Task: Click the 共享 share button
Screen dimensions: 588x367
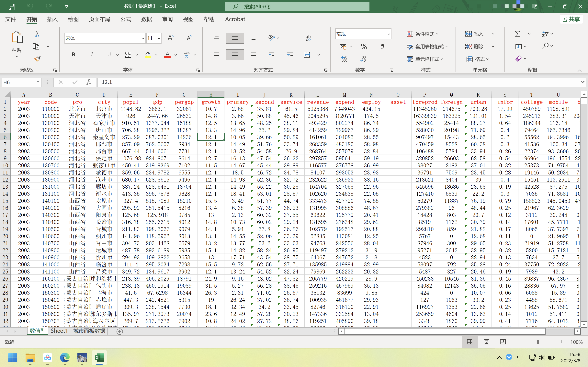Action: coord(571,19)
